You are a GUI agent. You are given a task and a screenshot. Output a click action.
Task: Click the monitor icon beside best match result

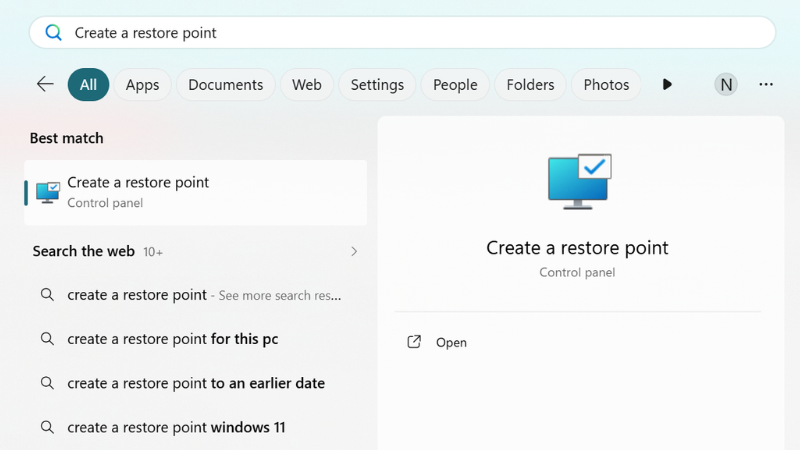tap(48, 193)
